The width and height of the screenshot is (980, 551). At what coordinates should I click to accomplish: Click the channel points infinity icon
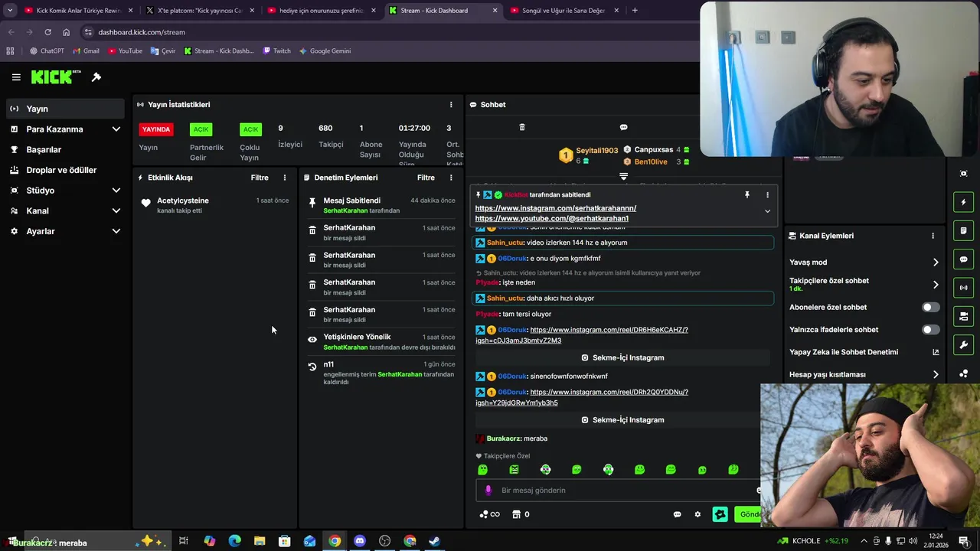click(489, 514)
